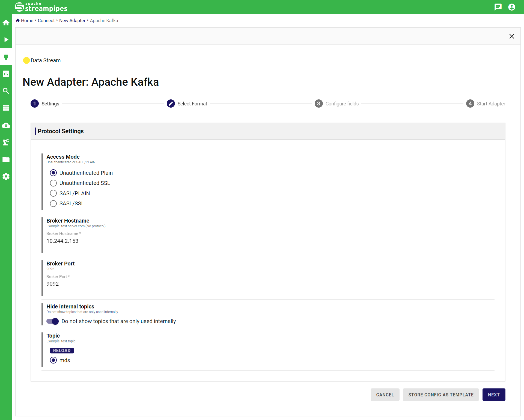Screen dimensions: 524x420
Task: Open the cloud download install icon
Action: (x=6, y=125)
